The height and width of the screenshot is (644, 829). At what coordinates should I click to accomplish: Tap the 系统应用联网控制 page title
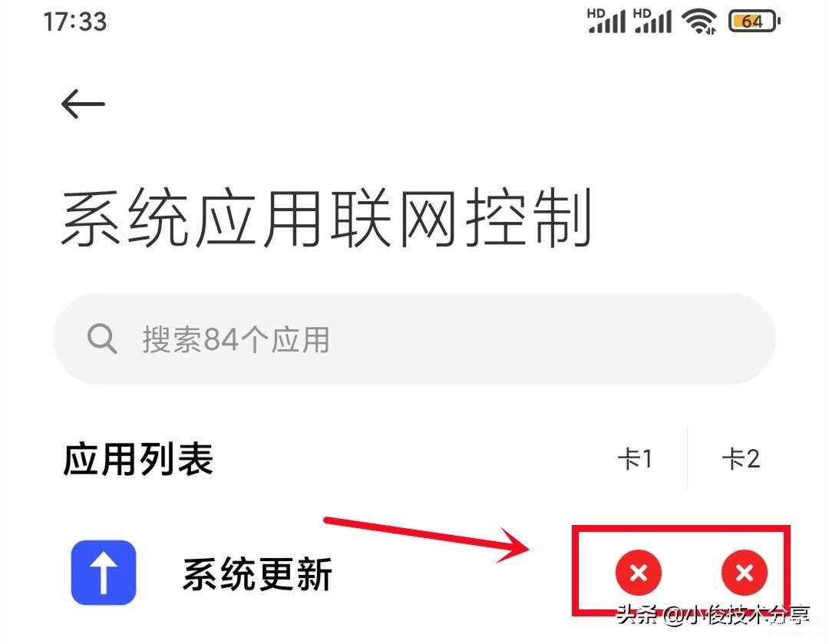click(x=327, y=217)
